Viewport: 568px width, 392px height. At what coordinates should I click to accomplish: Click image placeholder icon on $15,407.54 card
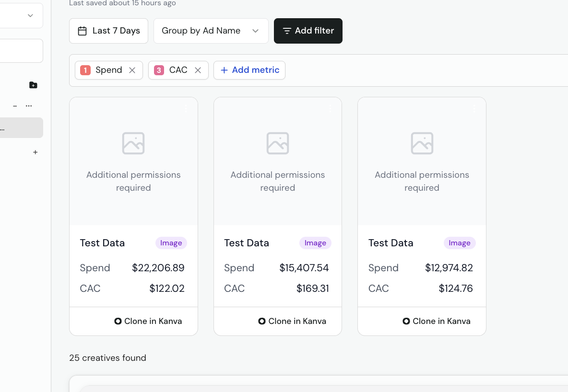277,143
